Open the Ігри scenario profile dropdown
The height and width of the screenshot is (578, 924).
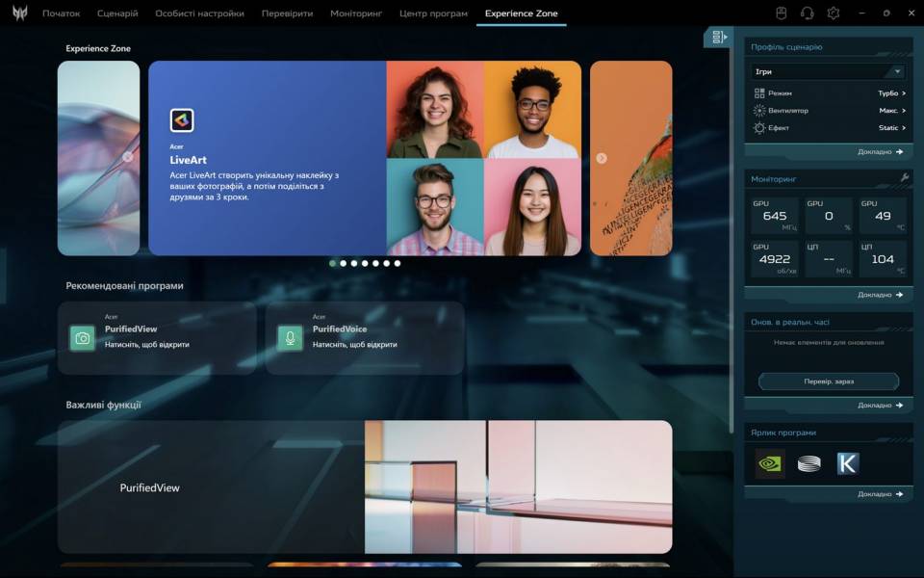tap(828, 71)
